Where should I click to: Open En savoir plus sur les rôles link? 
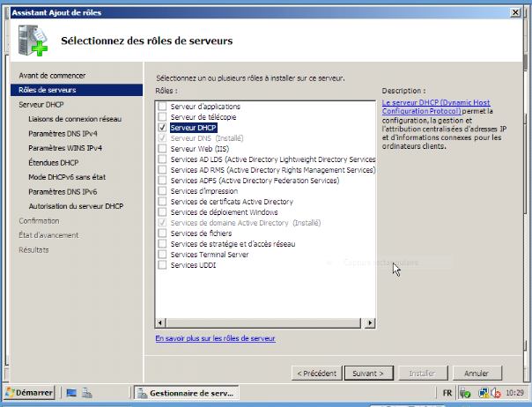pyautogui.click(x=215, y=338)
